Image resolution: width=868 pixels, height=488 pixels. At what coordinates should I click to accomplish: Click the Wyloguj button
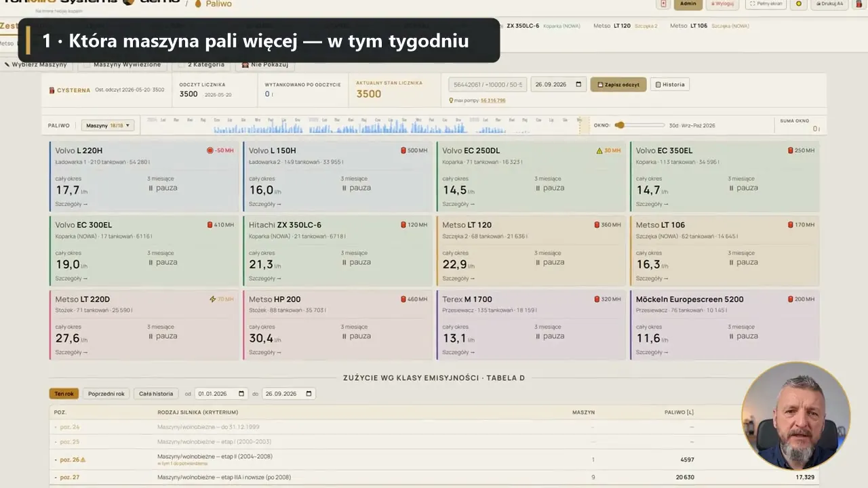(722, 3)
